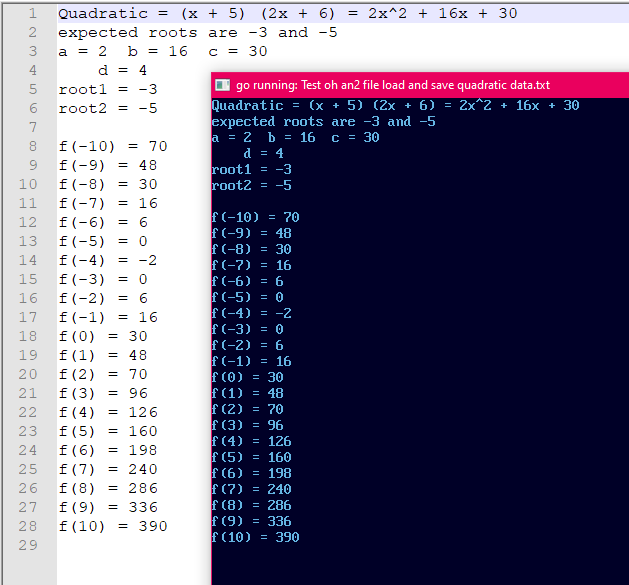Viewport: 629px width, 585px height.
Task: Click 'f(-4) = -2' in the editor
Action: point(108,260)
